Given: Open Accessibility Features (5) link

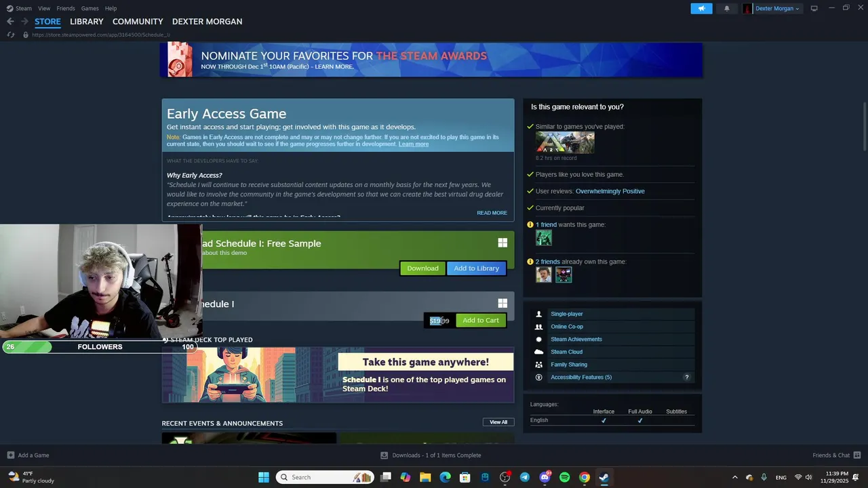Looking at the screenshot, I should [581, 377].
